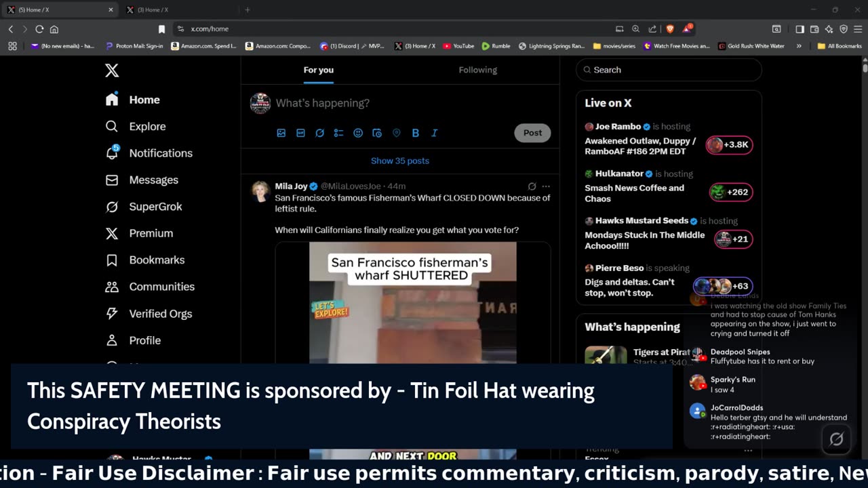Click the Post button

[532, 133]
